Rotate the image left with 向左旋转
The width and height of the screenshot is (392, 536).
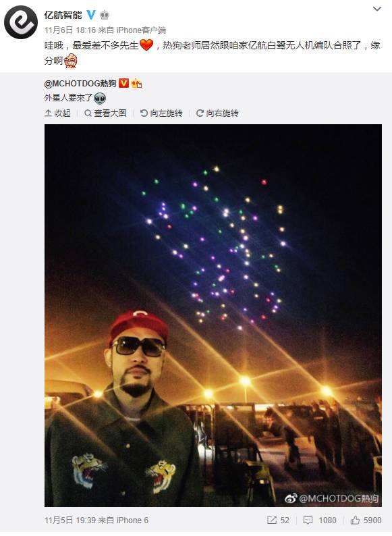coord(161,113)
